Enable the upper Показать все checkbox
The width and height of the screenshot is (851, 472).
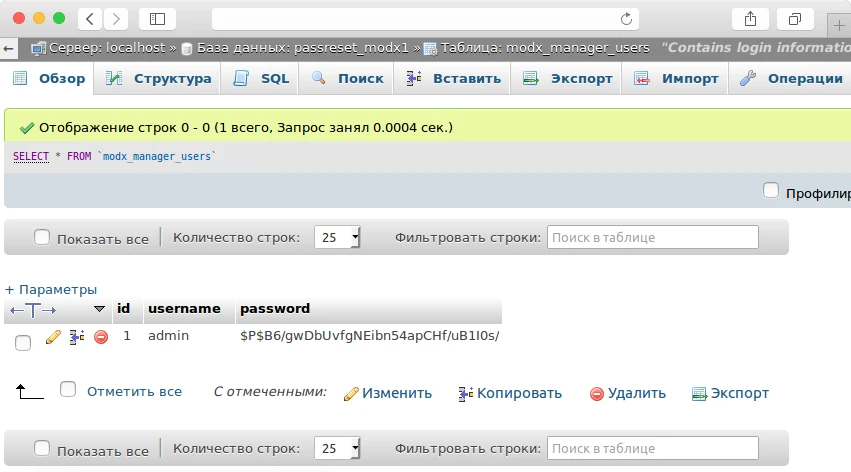42,237
